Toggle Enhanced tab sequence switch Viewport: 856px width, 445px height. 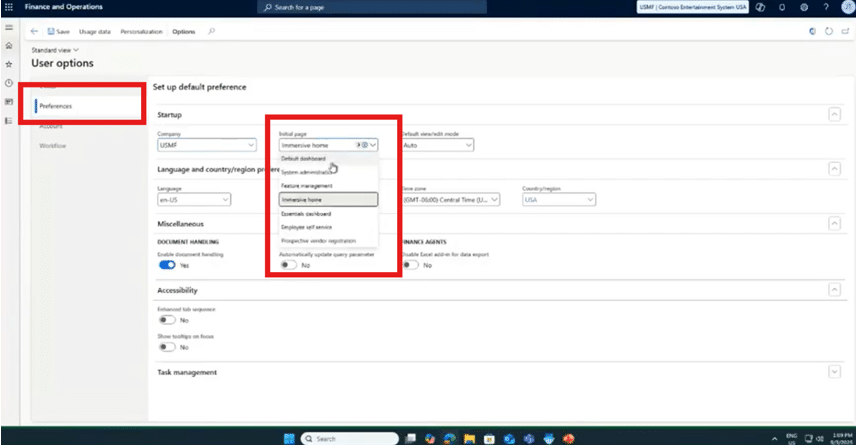(167, 320)
